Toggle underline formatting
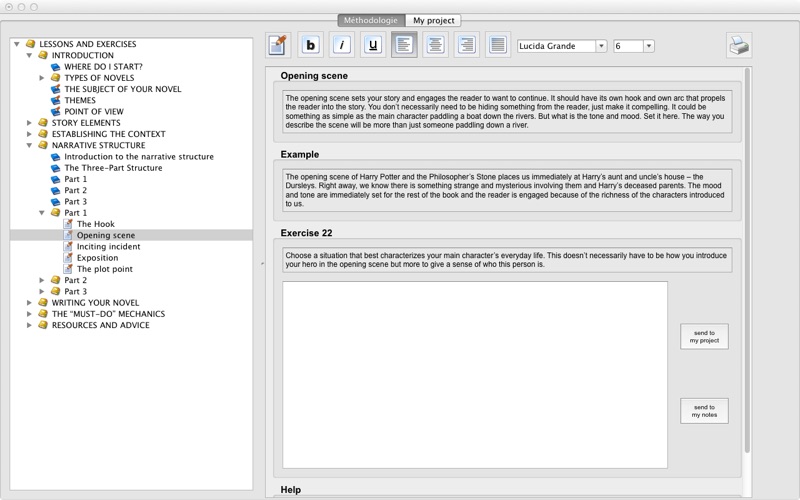The image size is (800, 500). pyautogui.click(x=373, y=45)
